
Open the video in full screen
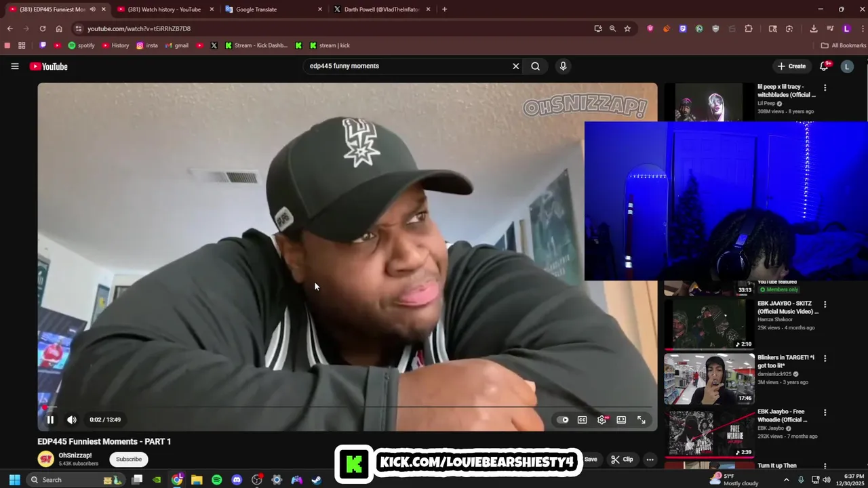[x=641, y=420]
